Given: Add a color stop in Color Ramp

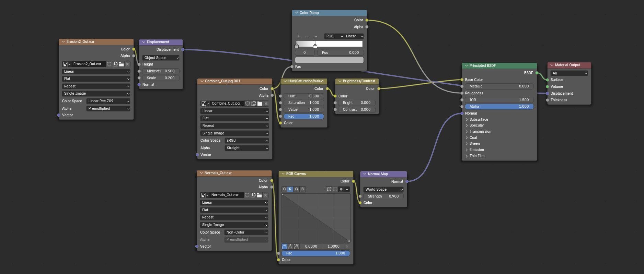Looking at the screenshot, I should (x=298, y=36).
